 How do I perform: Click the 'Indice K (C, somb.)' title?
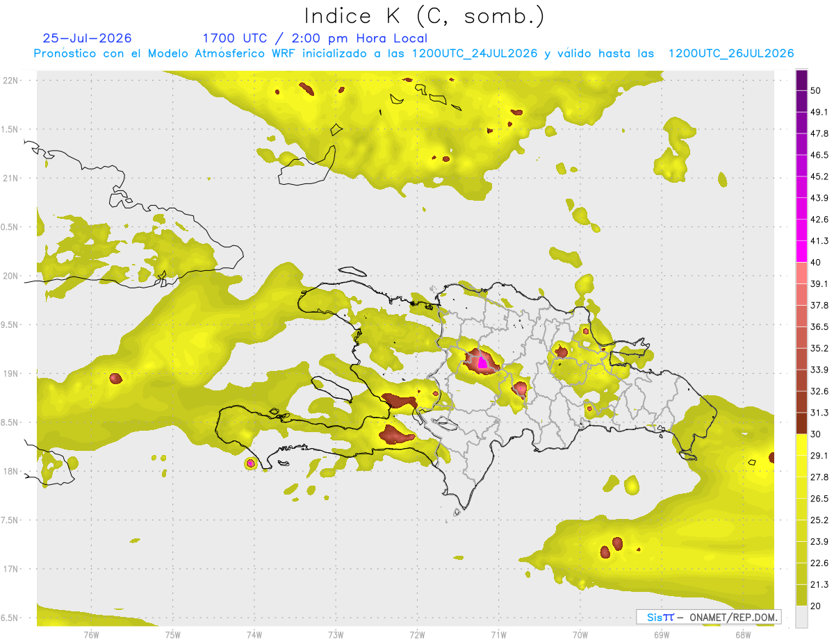click(425, 15)
